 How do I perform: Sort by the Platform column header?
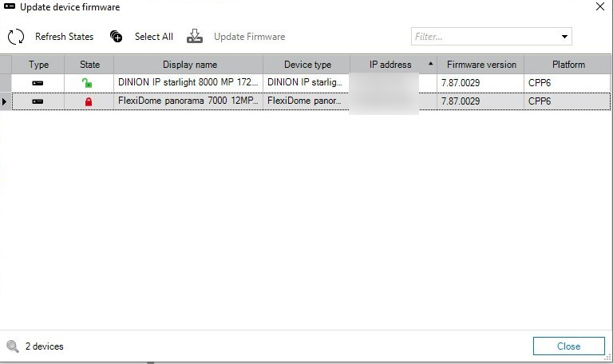pyautogui.click(x=568, y=65)
